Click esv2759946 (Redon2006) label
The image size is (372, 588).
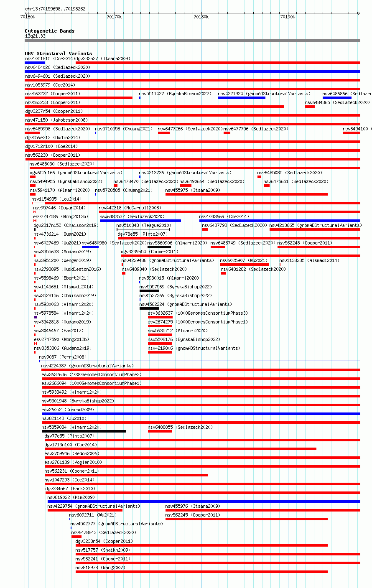72,453
